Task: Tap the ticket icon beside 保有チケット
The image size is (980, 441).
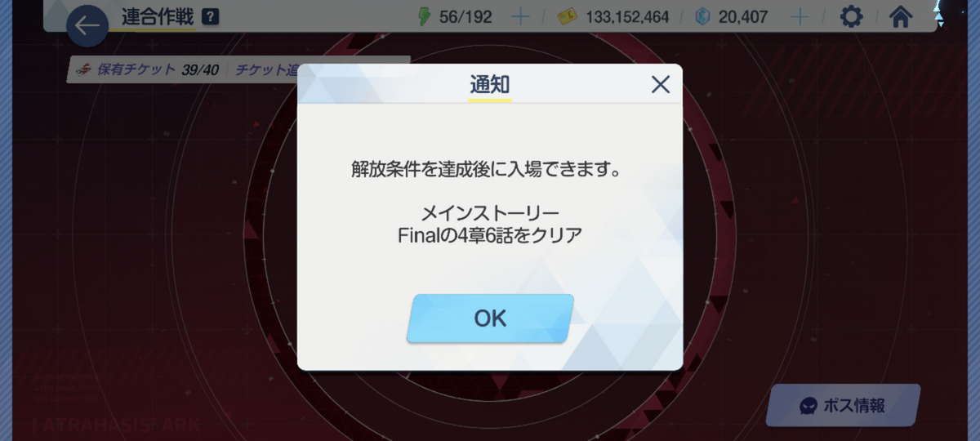Action: pyautogui.click(x=83, y=69)
